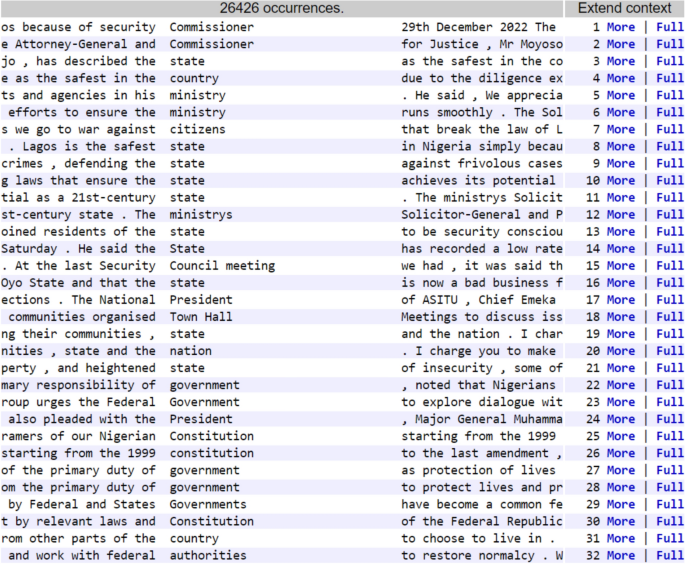The width and height of the screenshot is (685, 564).
Task: Open Full link on row 10
Action: [670, 180]
